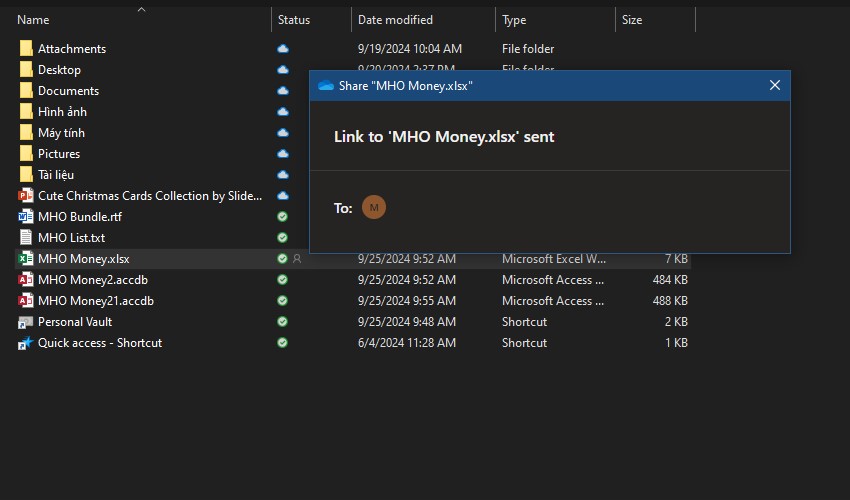Select the Tài liệu folder

(x=56, y=175)
